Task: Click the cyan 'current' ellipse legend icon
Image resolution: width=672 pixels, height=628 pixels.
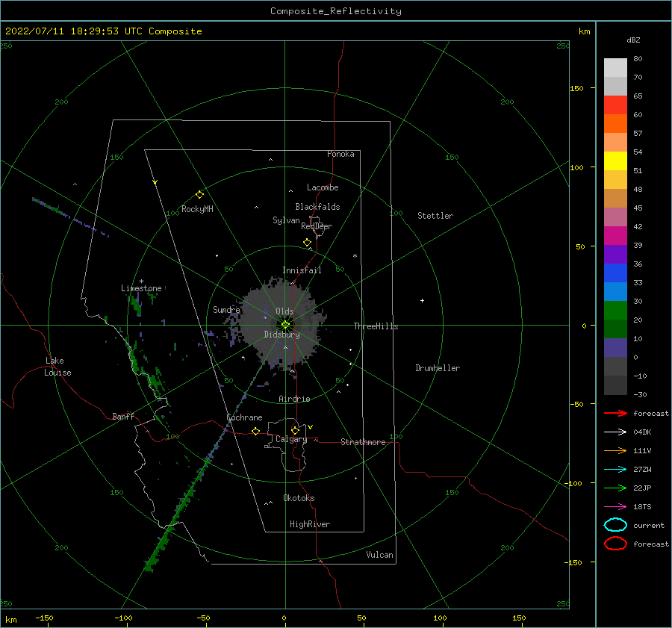Action: [615, 525]
